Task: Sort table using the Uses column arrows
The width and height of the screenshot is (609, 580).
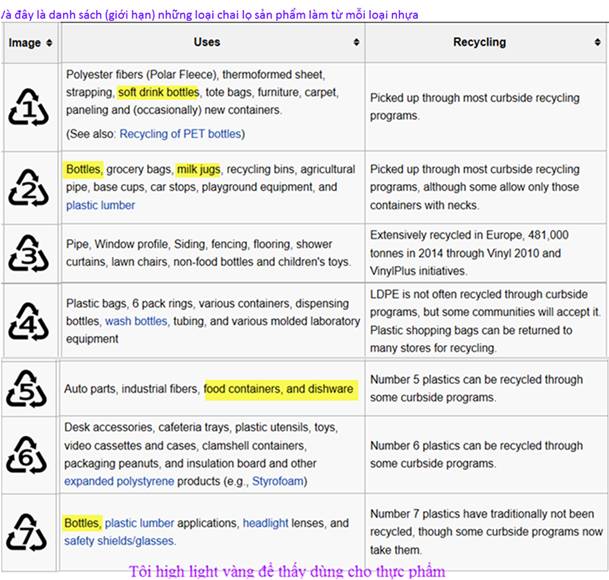Action: coord(356,43)
